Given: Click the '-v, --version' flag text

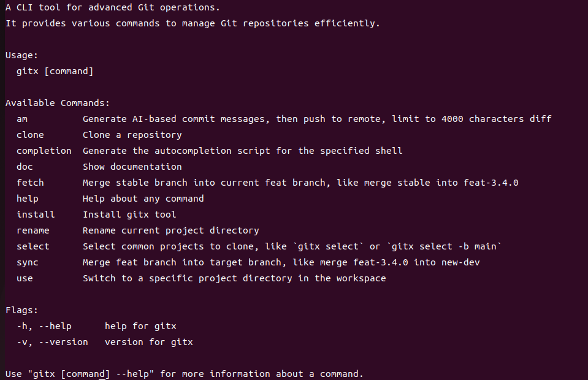Looking at the screenshot, I should 52,342.
